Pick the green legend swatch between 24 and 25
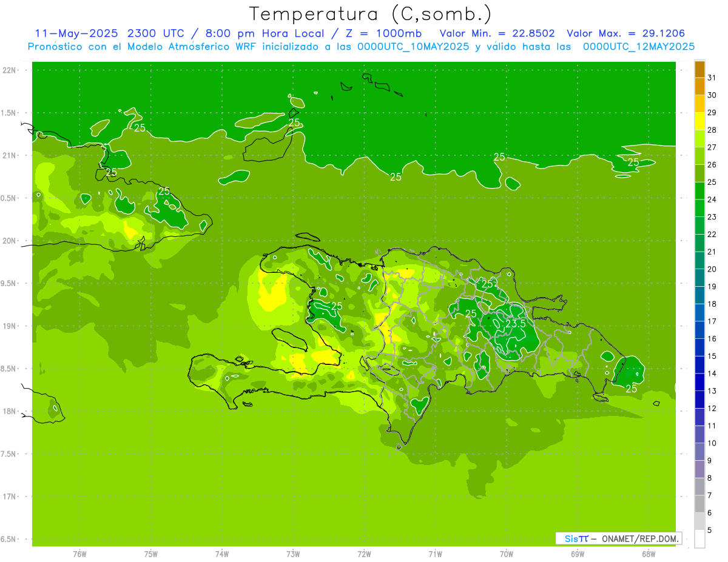The image size is (728, 562). [699, 191]
